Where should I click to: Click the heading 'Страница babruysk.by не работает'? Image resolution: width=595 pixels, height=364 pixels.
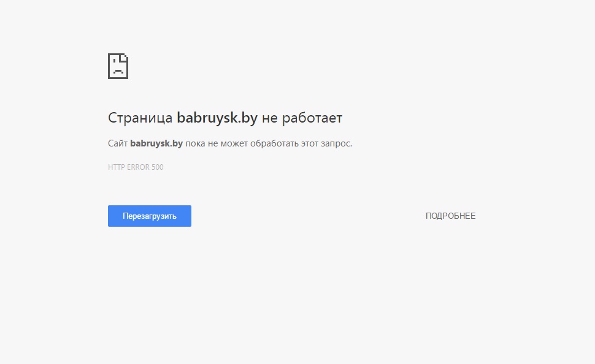(x=225, y=118)
